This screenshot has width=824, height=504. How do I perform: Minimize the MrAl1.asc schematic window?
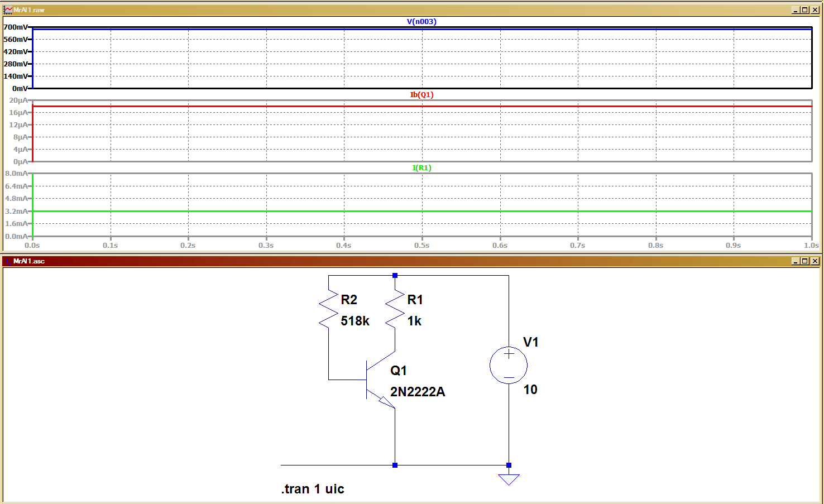click(x=796, y=261)
